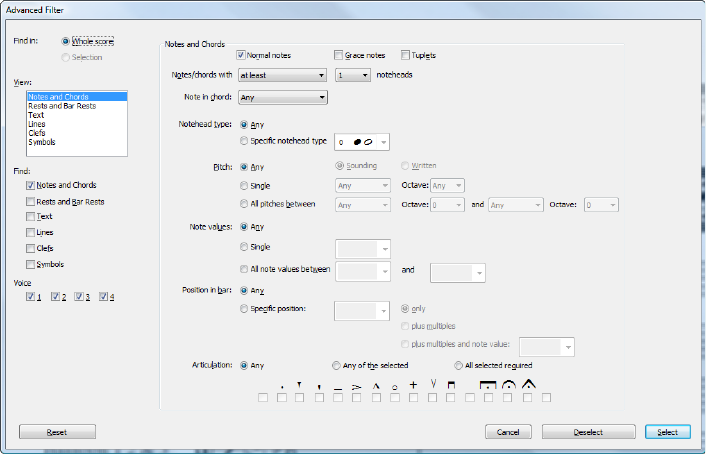Untick Notes and Chords under Find
This screenshot has height=454, width=706.
[31, 185]
